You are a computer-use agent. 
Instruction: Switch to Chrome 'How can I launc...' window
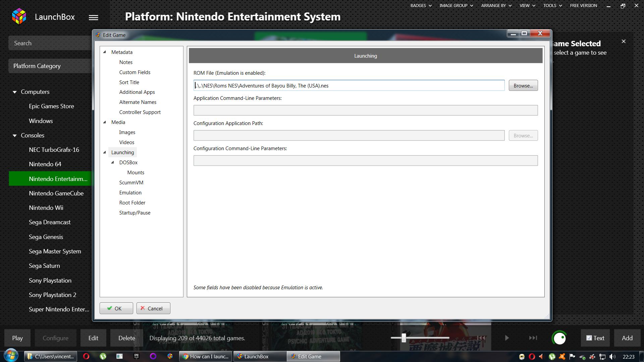click(x=206, y=356)
